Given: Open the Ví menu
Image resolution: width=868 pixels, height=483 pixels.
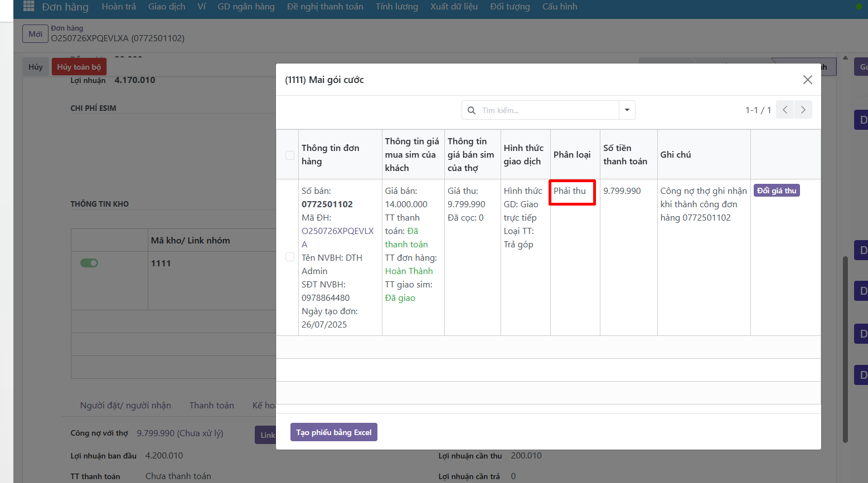Looking at the screenshot, I should point(202,7).
